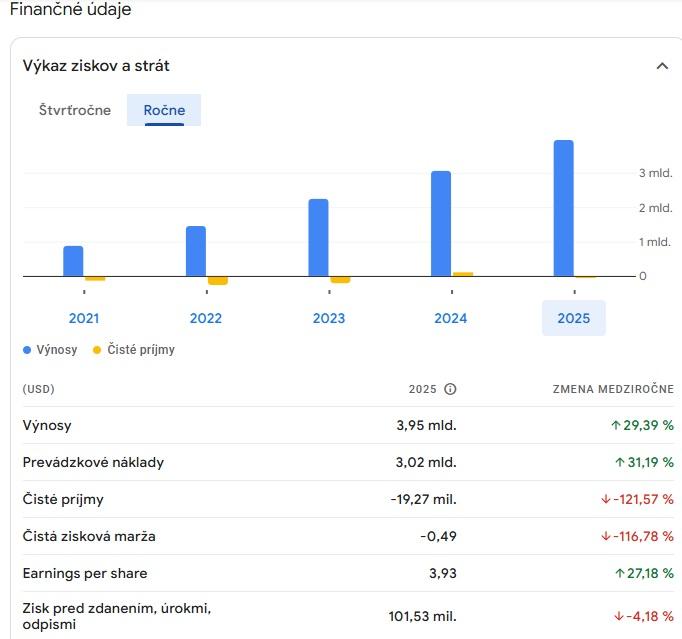
Task: Collapse the Výkaz ziskov a strát section
Action: click(661, 66)
